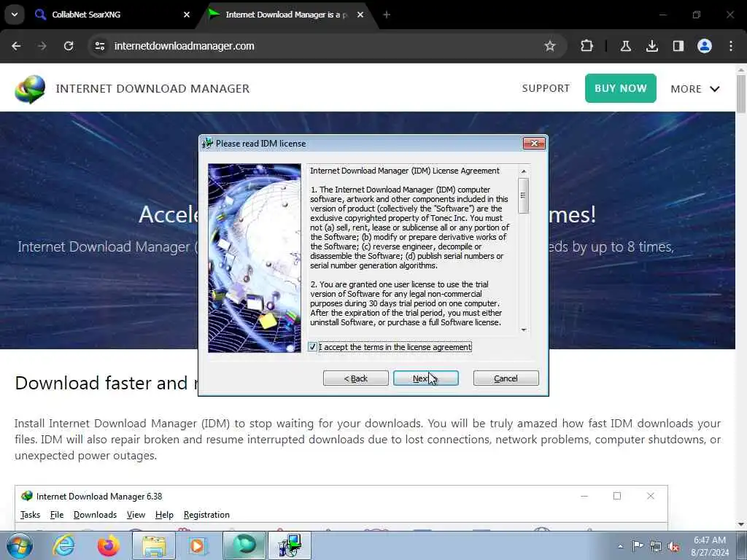This screenshot has height=560, width=747.
Task: Expand the MORE dropdown menu
Action: click(695, 89)
